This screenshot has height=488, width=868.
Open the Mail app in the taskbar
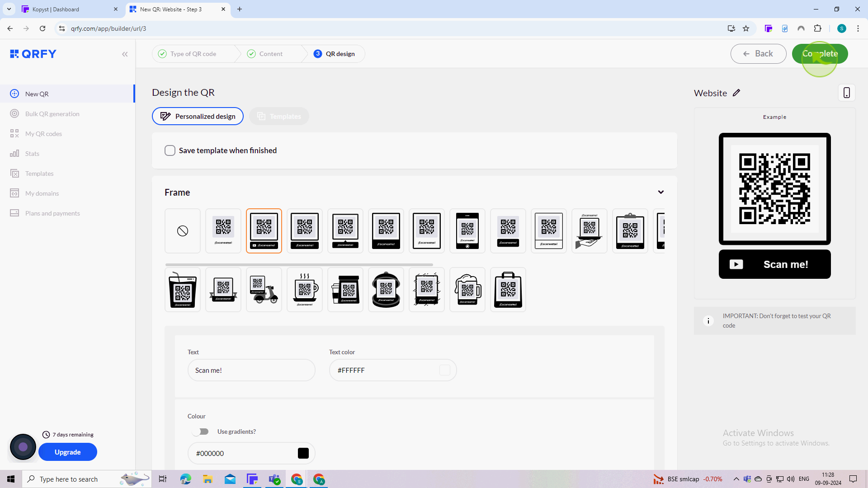pos(230,479)
